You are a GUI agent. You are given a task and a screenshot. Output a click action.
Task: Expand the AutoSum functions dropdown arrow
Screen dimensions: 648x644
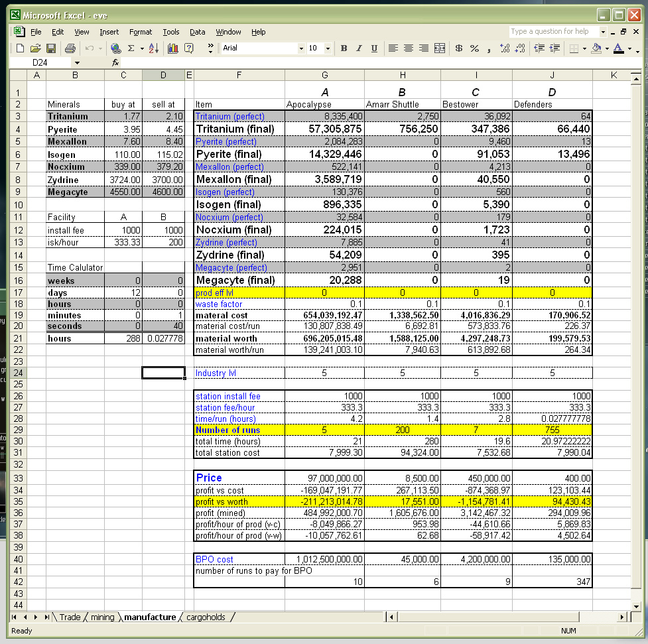pyautogui.click(x=142, y=49)
